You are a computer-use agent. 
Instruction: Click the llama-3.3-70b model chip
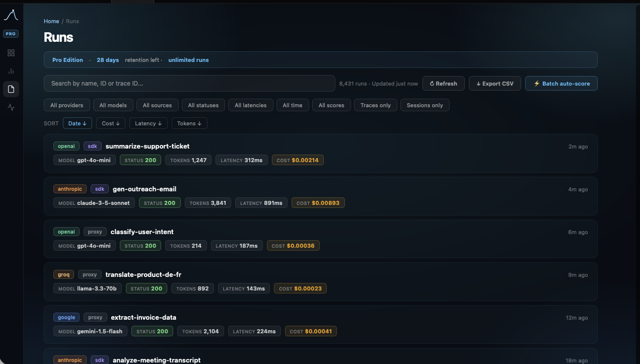(x=88, y=288)
